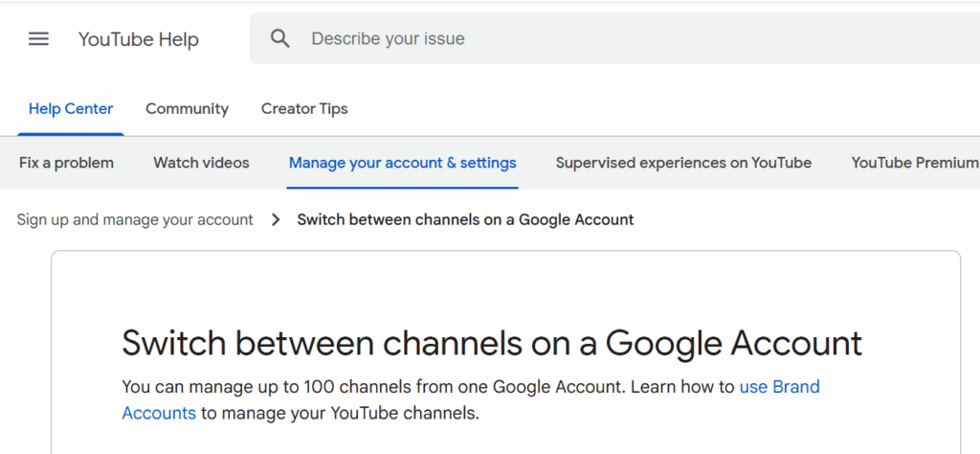Open the Community tab
The height and width of the screenshot is (454, 980).
187,109
